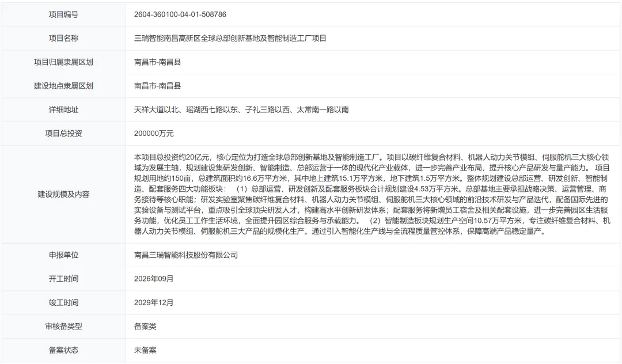The image size is (622, 364).
Task: Click project name 三瑞智能南昌高新区全球总部创新基地及智能制造工厂项目
Action: pyautogui.click(x=230, y=39)
